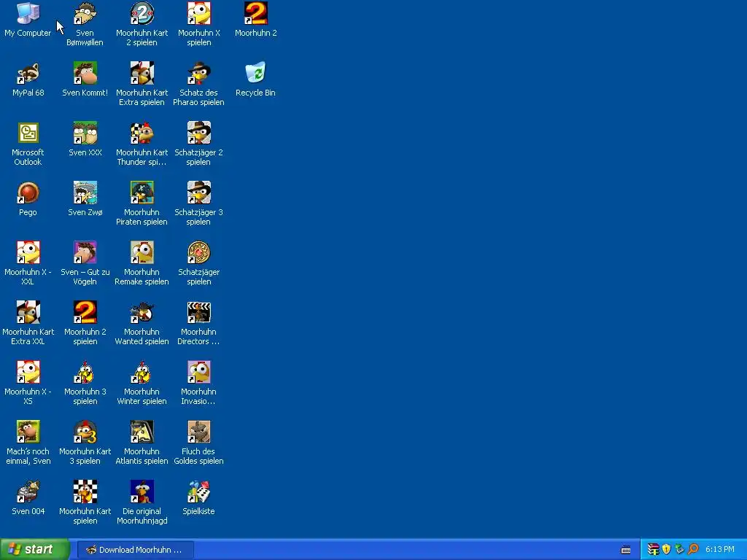
Task: Select the Moorhuhn X - XS shortcut
Action: (28, 372)
